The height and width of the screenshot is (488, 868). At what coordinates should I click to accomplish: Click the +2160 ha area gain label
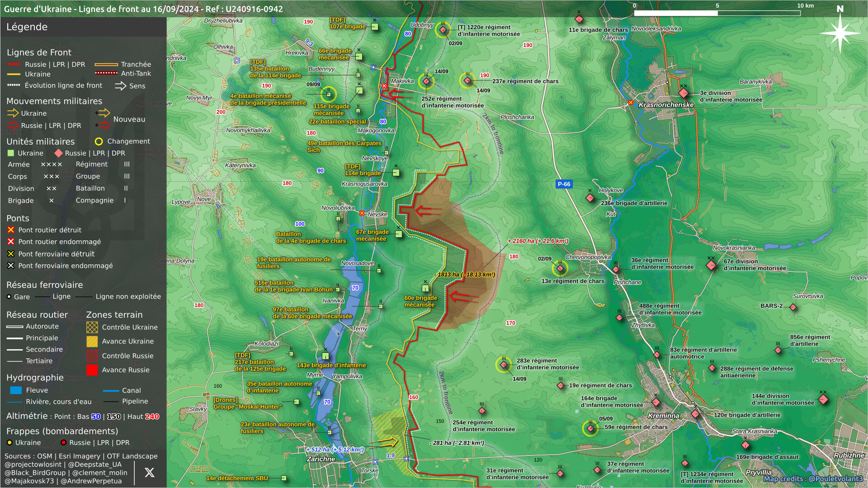pos(538,241)
